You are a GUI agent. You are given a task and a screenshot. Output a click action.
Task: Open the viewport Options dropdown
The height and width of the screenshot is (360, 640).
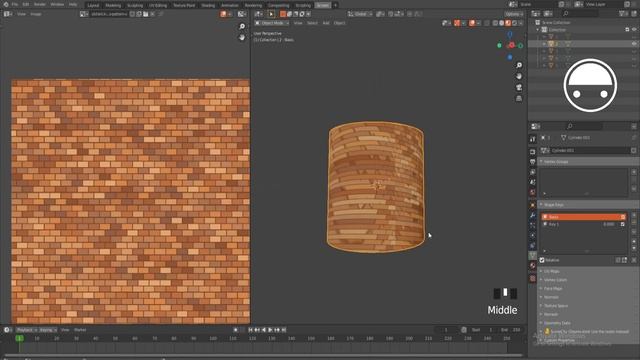[513, 14]
